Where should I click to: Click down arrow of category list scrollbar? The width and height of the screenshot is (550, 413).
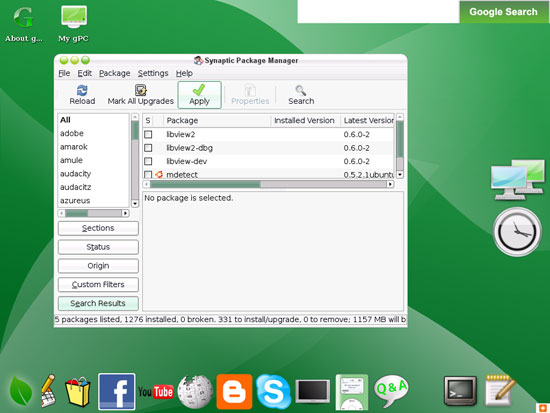(135, 204)
